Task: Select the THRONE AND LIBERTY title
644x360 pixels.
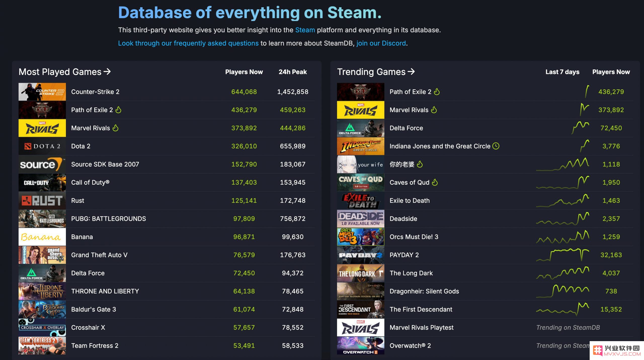Action: [105, 291]
